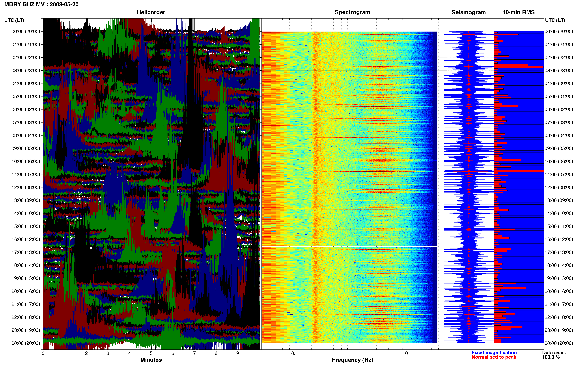
Task: Click the '4' tick on the Minutes axis
Action: pyautogui.click(x=130, y=353)
